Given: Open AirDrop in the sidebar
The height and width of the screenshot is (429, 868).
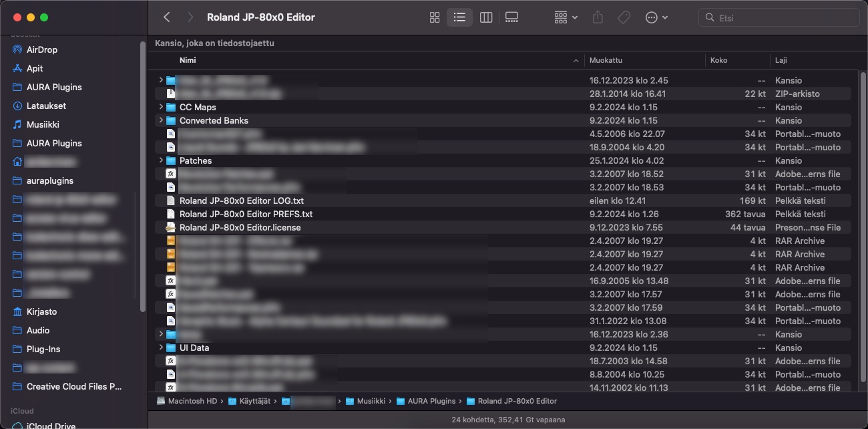Looking at the screenshot, I should pos(42,49).
